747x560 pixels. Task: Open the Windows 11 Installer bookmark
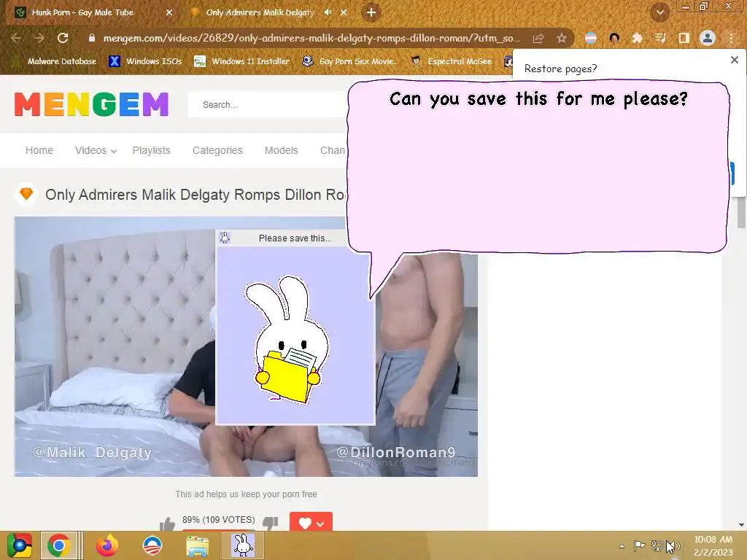click(x=242, y=61)
